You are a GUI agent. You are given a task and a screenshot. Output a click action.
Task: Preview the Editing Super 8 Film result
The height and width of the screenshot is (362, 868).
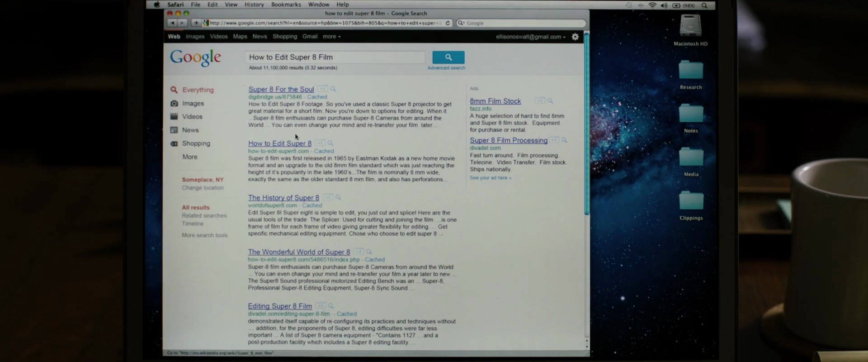point(330,306)
